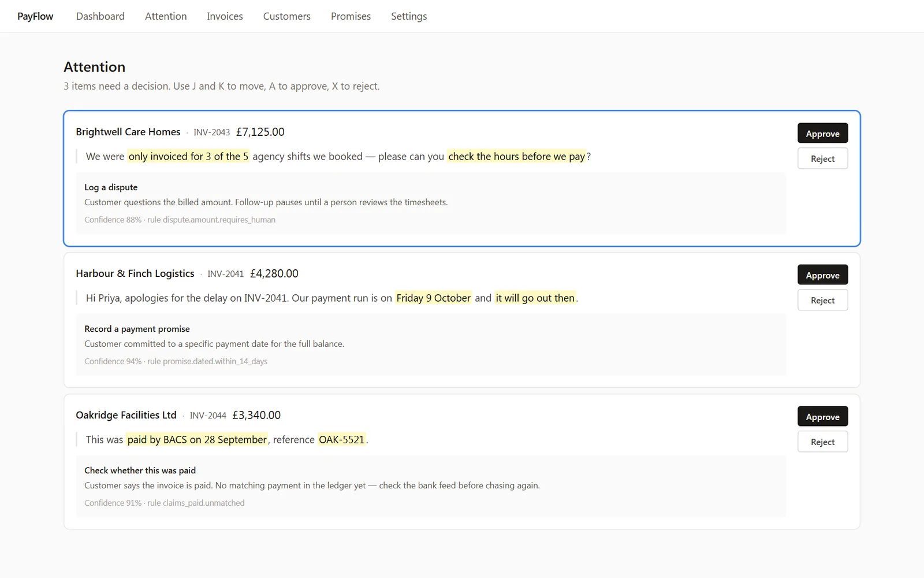Click Harbour & Finch Logistics customer name
The image size is (924, 578).
click(135, 273)
